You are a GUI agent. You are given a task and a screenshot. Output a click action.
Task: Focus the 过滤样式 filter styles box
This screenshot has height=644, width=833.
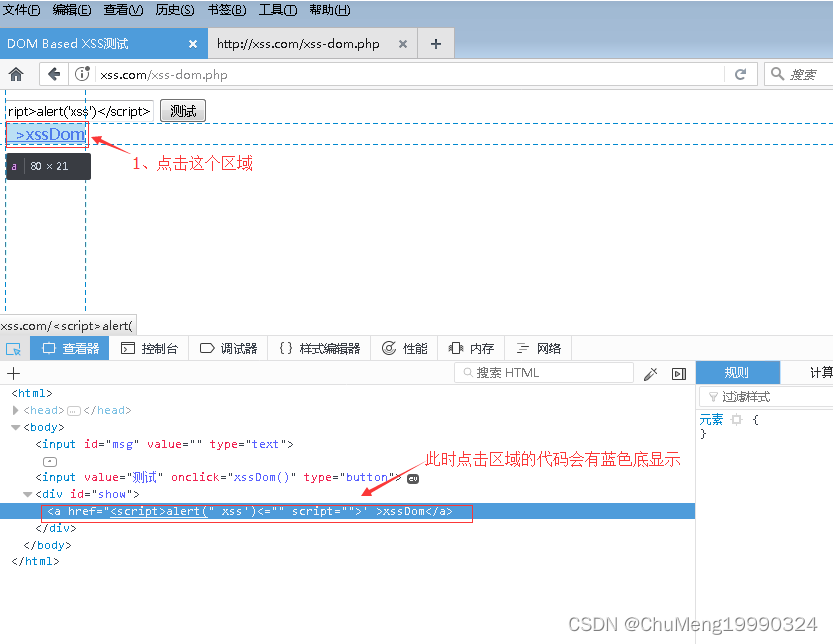pos(768,397)
